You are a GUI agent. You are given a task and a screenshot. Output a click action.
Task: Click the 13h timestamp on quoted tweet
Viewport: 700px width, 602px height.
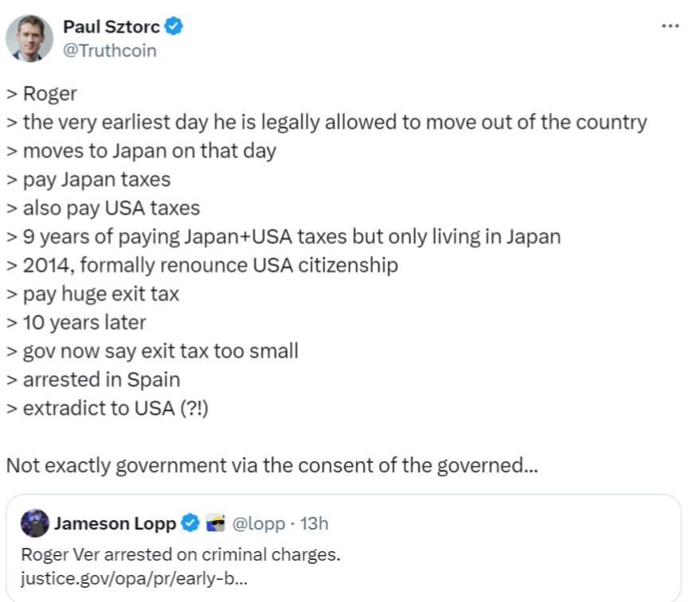point(312,523)
